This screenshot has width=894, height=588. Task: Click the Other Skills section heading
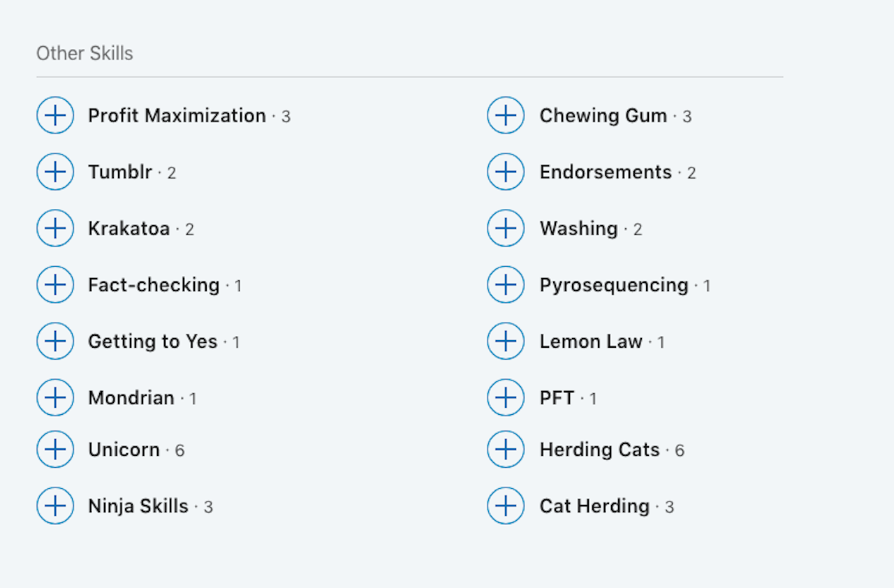85,54
